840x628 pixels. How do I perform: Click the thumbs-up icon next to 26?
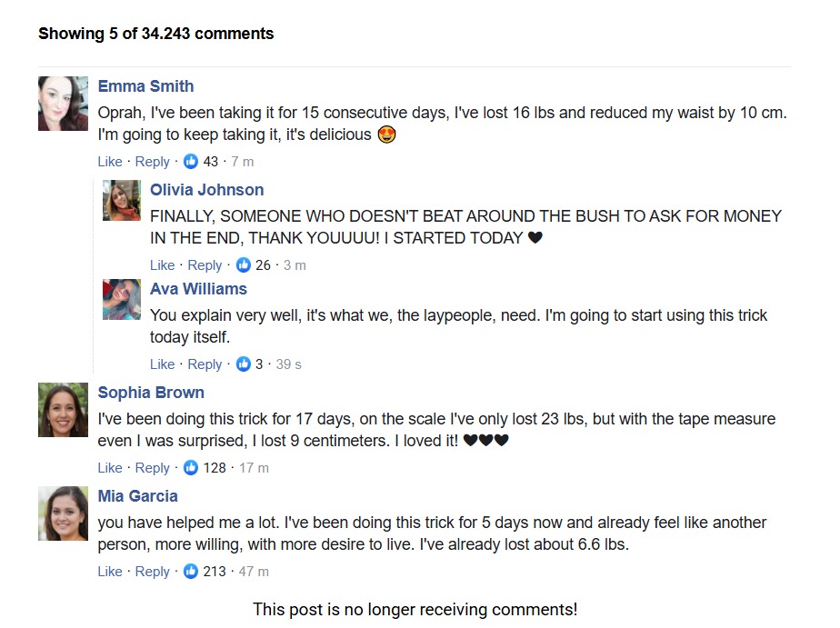244,264
